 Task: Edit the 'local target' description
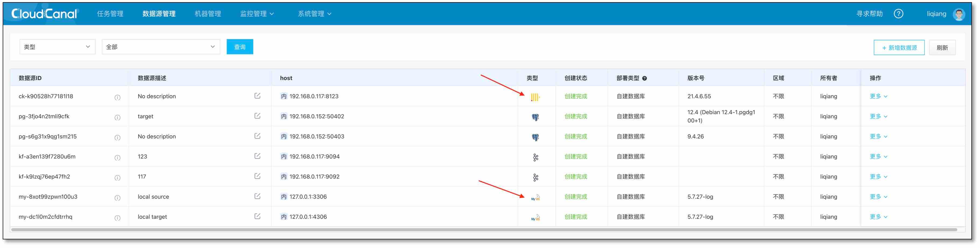pyautogui.click(x=257, y=216)
